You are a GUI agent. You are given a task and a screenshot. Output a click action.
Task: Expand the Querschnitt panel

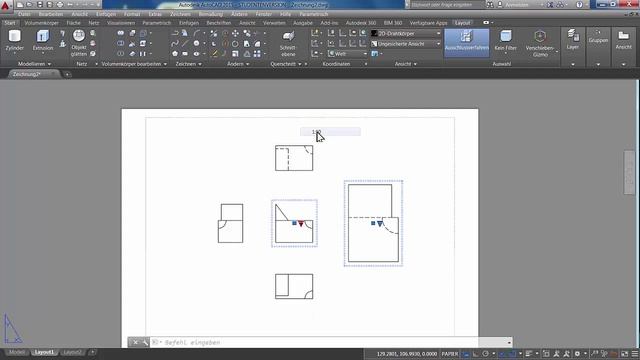click(286, 64)
